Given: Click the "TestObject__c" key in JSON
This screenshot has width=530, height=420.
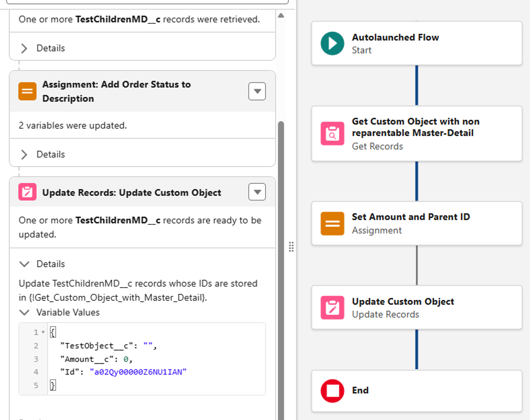Looking at the screenshot, I should 97,346.
